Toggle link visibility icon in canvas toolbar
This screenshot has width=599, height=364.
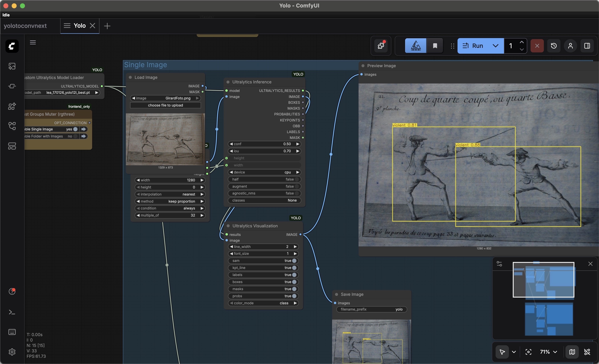587,352
